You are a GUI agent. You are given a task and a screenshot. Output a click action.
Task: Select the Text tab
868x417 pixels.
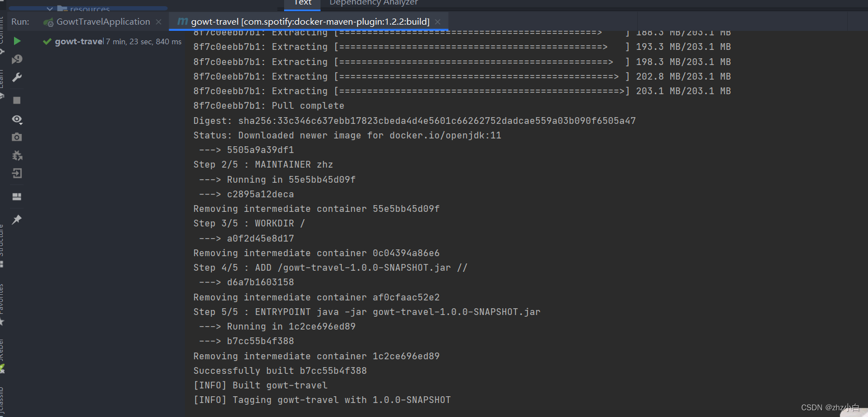pos(302,3)
